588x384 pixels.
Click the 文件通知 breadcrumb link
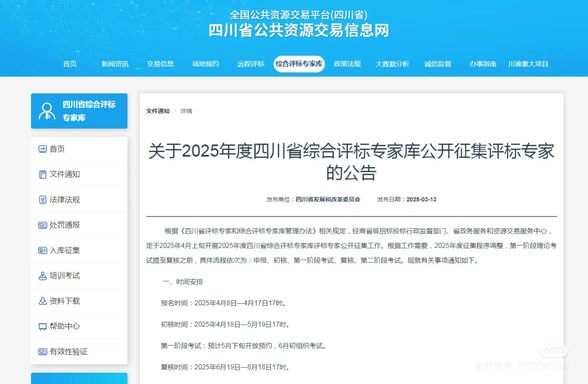click(157, 111)
